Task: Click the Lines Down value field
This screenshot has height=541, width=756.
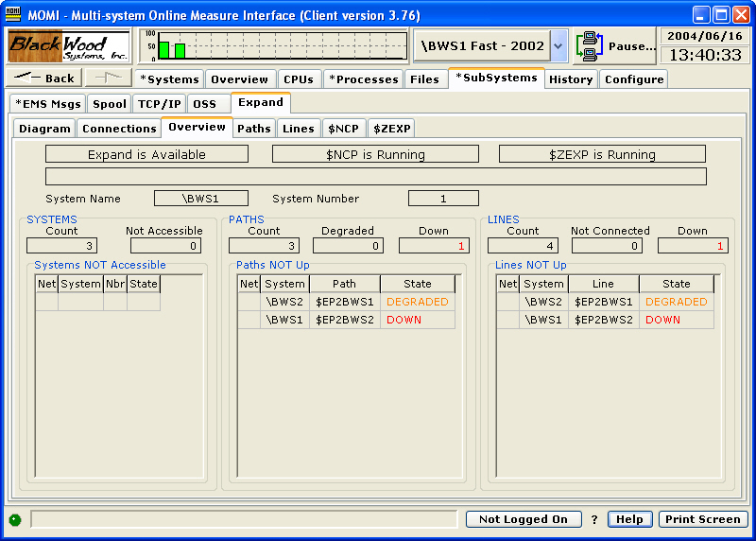Action: click(x=693, y=246)
